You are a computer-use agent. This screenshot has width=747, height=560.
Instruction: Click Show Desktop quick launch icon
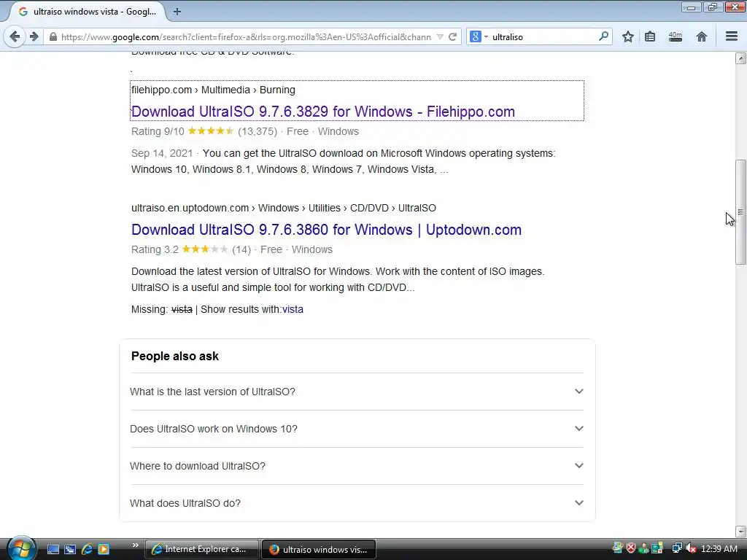tap(53, 549)
